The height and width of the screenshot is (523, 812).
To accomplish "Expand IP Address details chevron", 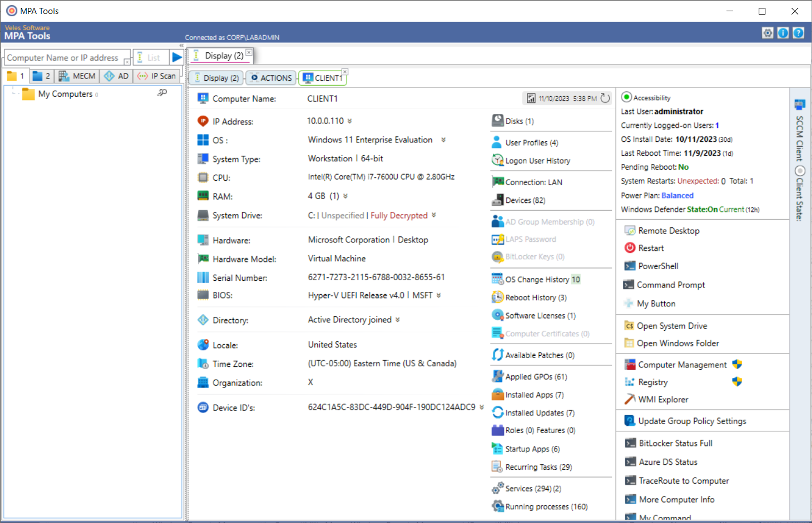I will [349, 121].
